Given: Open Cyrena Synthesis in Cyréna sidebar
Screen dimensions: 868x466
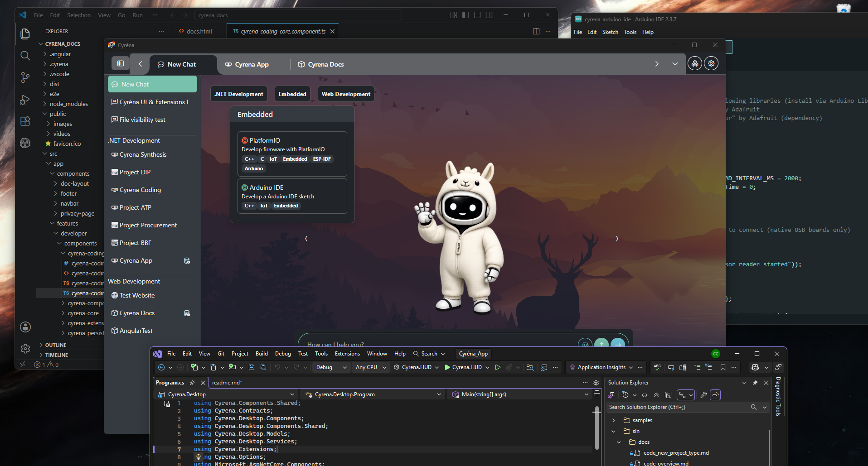Looking at the screenshot, I should (x=152, y=154).
